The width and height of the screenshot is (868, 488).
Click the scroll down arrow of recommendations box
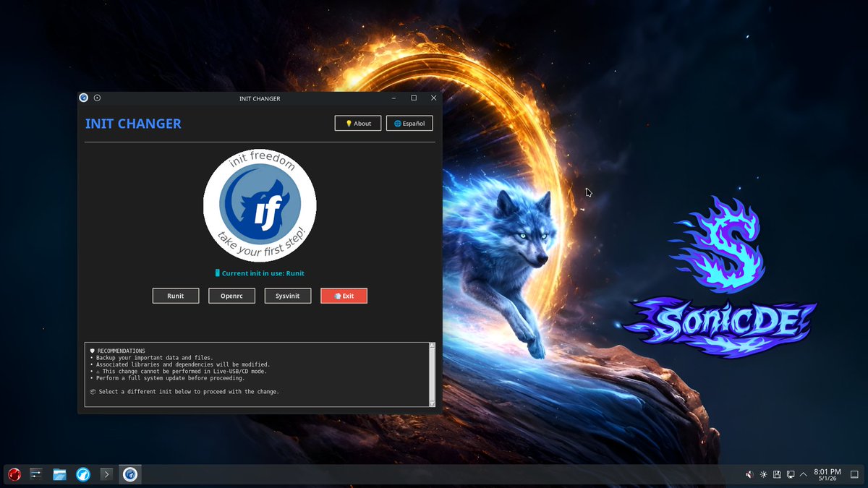click(x=433, y=403)
